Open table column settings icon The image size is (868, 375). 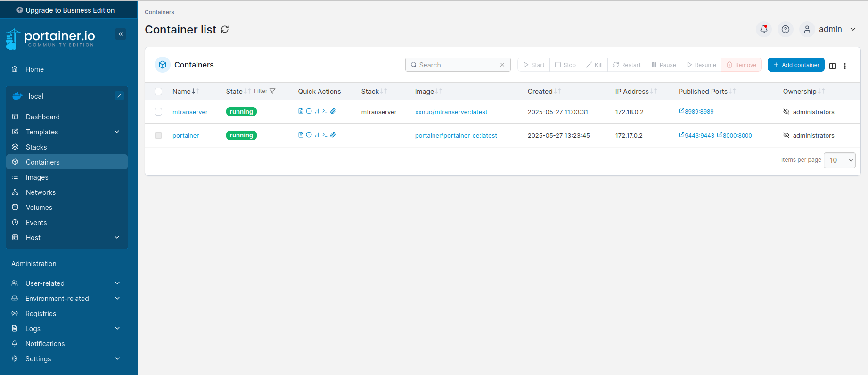pos(833,66)
